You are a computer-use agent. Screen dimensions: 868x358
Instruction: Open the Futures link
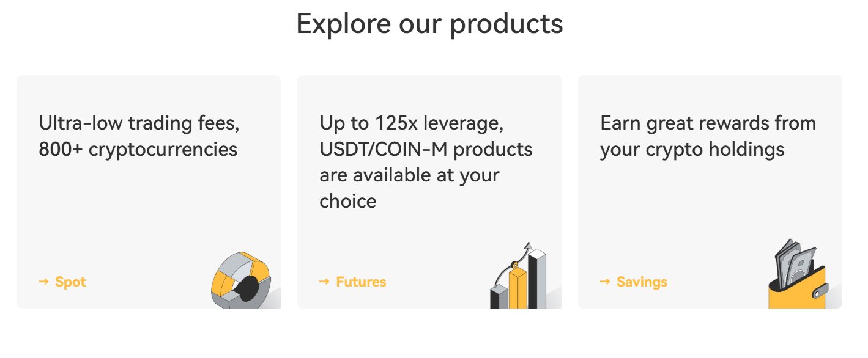coord(361,282)
